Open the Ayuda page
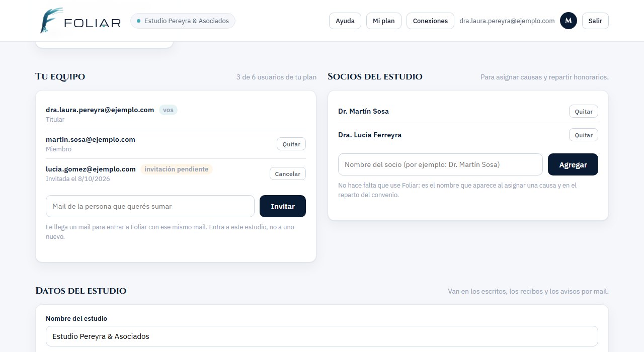Image resolution: width=644 pixels, height=352 pixels. 345,21
